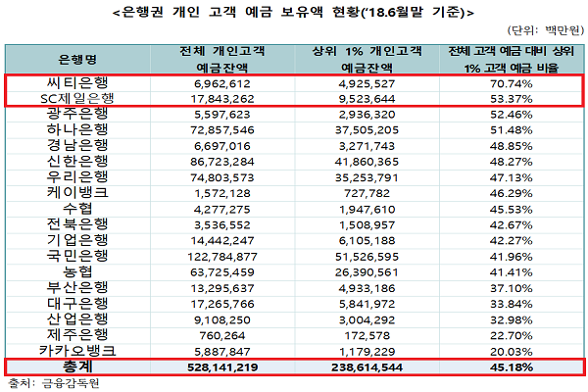
Task: Click the value 17,843,262
Action: coord(222,99)
